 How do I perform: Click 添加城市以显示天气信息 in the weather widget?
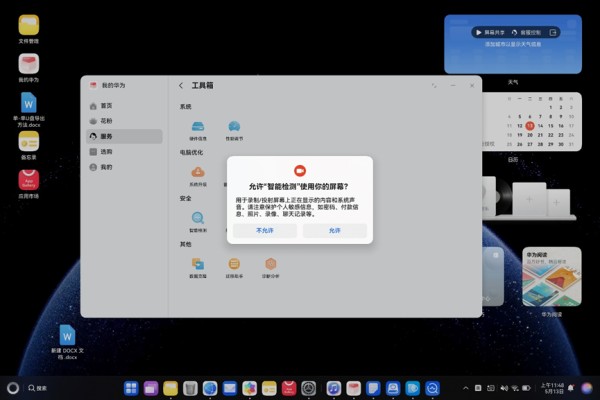pos(513,44)
